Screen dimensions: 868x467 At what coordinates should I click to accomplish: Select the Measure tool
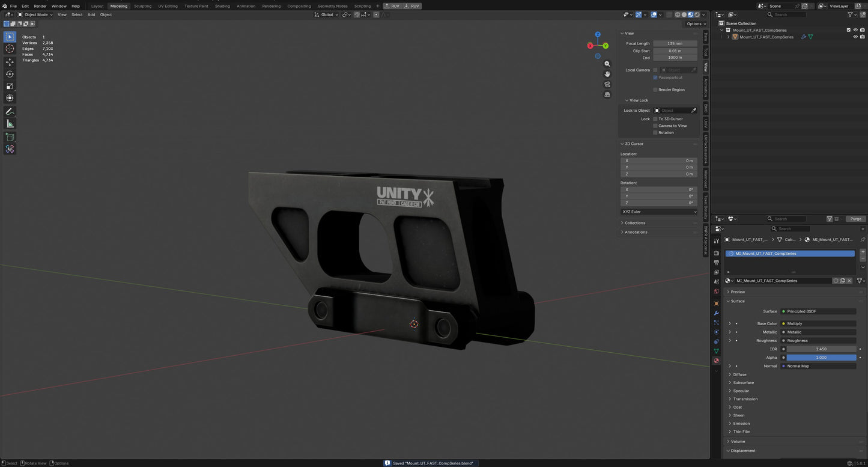coord(10,123)
